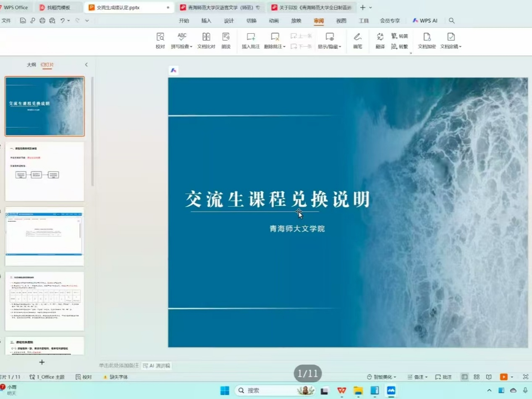This screenshot has height=399, width=532.
Task: Click the 校对 proofreading icon in ribbon
Action: (160, 41)
